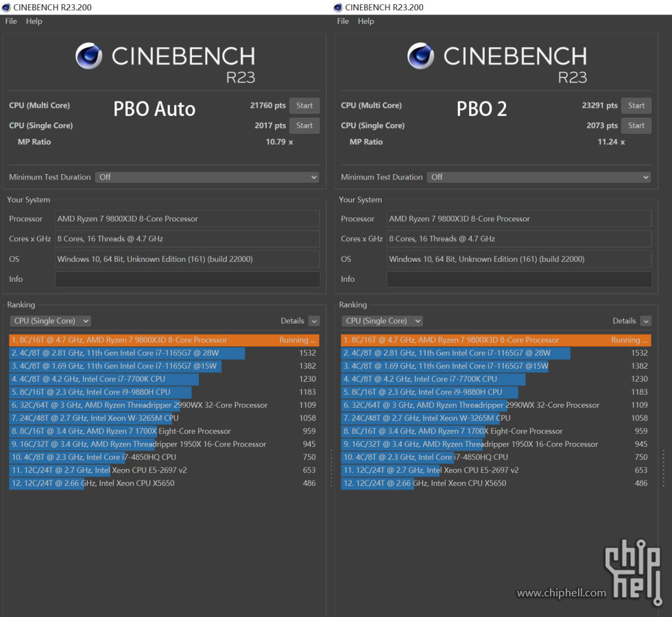Open Help menu in left Cinebench window
672x617 pixels.
[34, 21]
